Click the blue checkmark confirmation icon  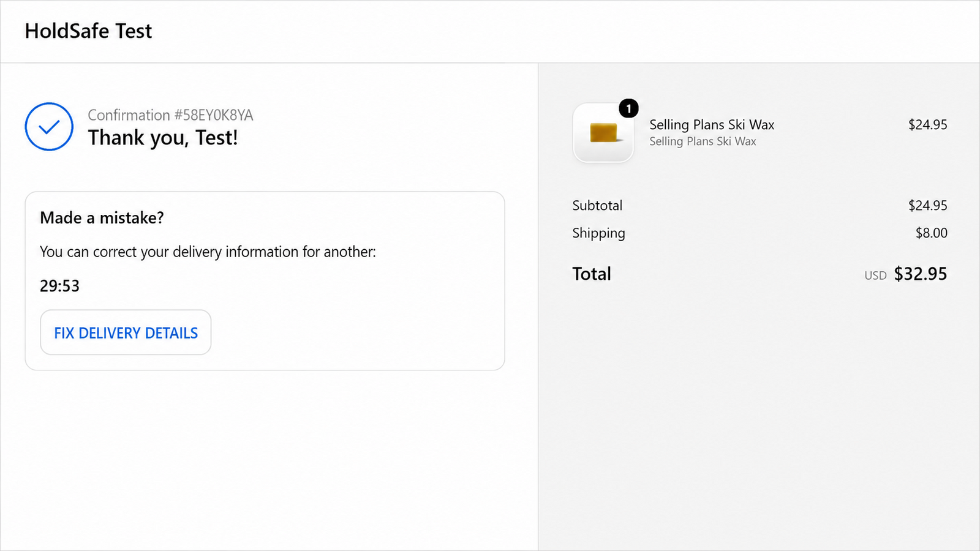coord(49,127)
